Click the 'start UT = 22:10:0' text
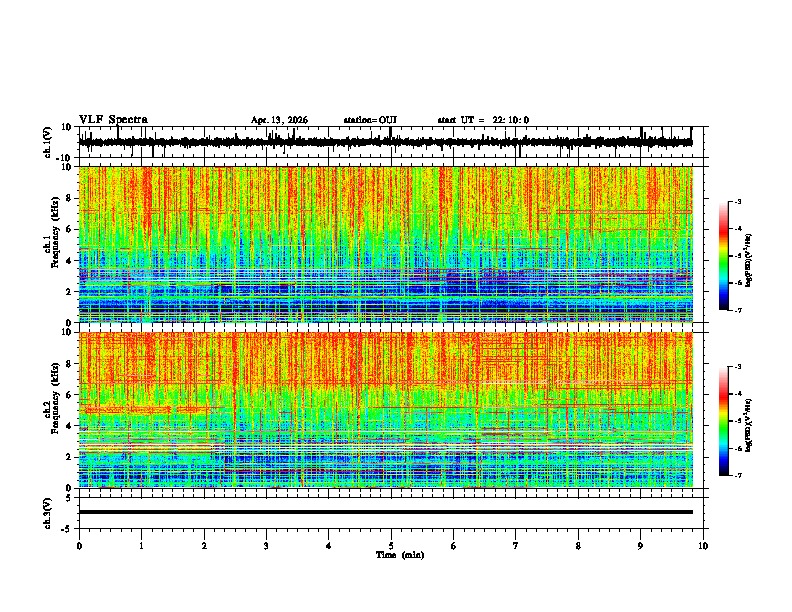This screenshot has width=792, height=612. 483,120
